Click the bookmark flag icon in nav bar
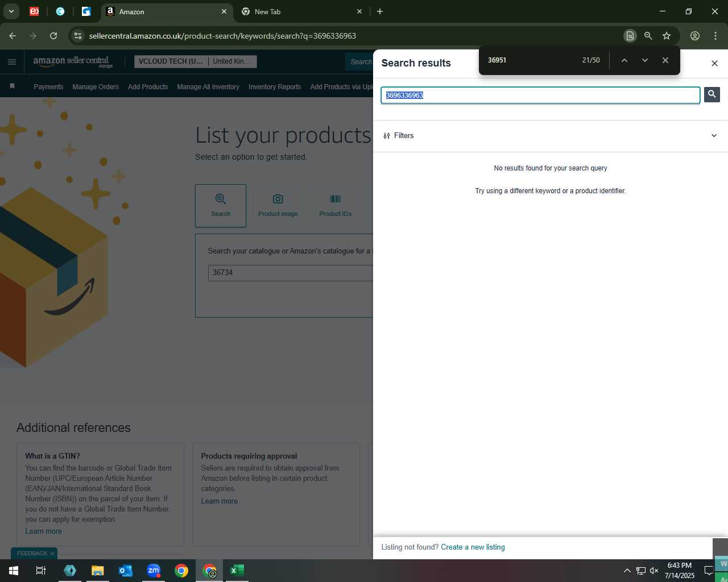Viewport: 728px width, 582px height. pos(12,86)
